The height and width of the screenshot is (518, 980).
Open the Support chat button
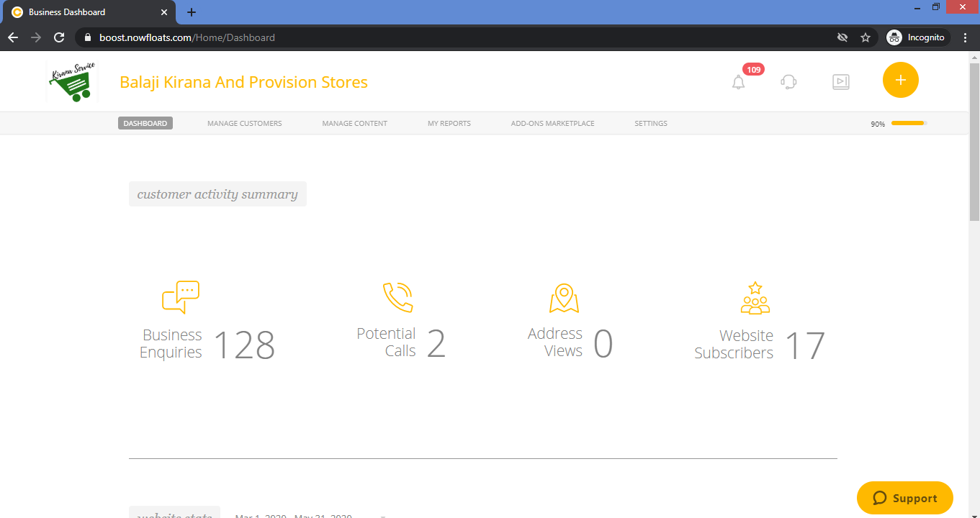coord(905,498)
